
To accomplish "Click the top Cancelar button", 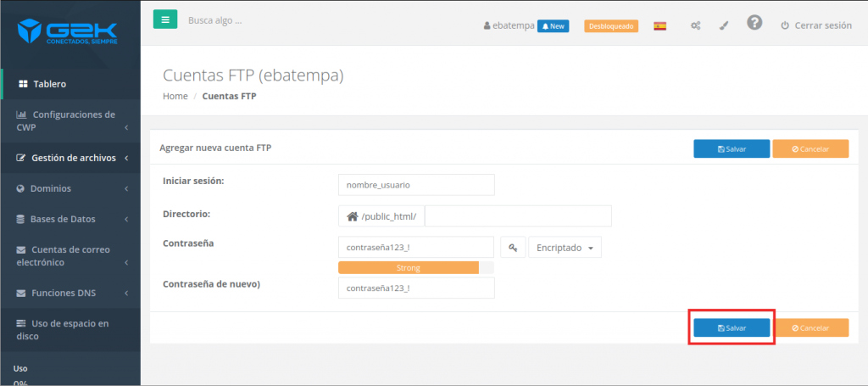I will 810,148.
